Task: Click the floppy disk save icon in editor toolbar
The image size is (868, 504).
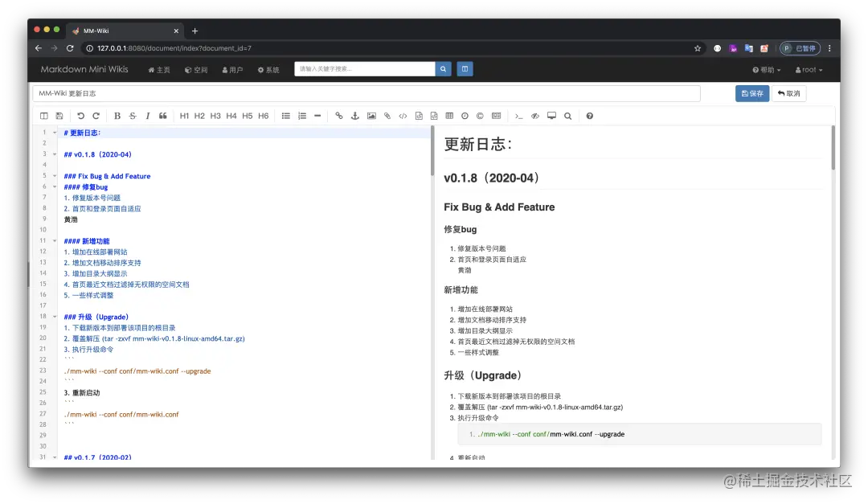Action: pos(59,116)
